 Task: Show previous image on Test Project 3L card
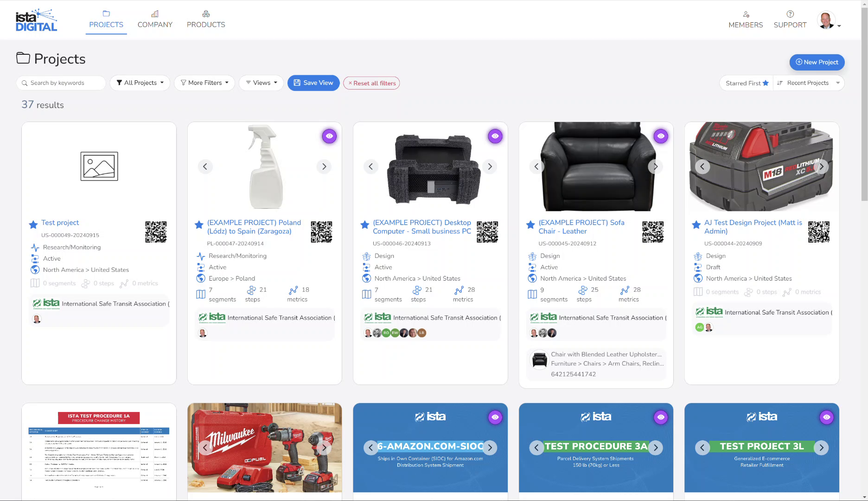click(x=702, y=448)
